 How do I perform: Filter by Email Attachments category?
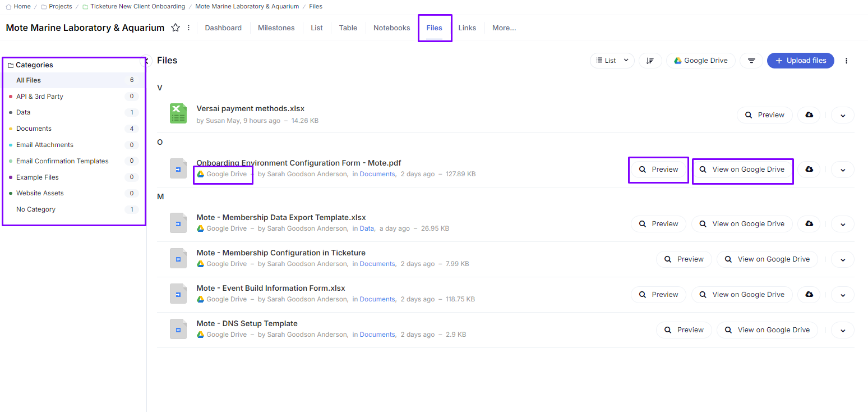(73, 145)
